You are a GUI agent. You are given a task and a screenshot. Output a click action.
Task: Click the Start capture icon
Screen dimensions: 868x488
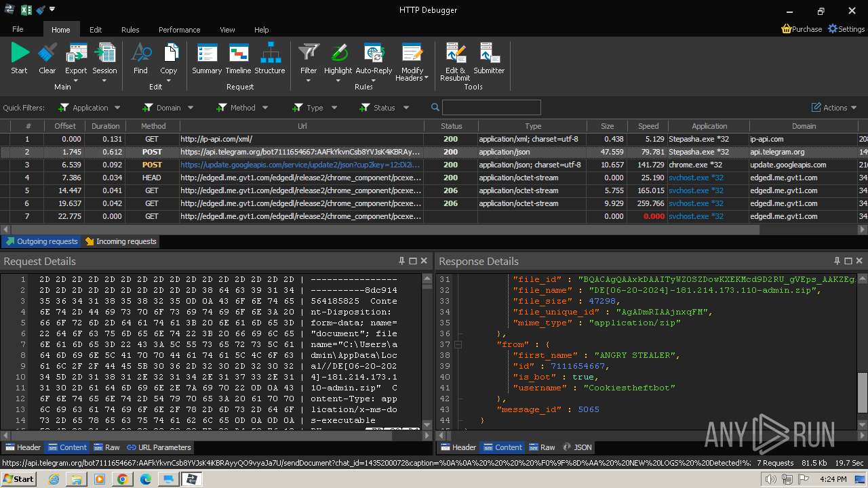pyautogui.click(x=20, y=53)
